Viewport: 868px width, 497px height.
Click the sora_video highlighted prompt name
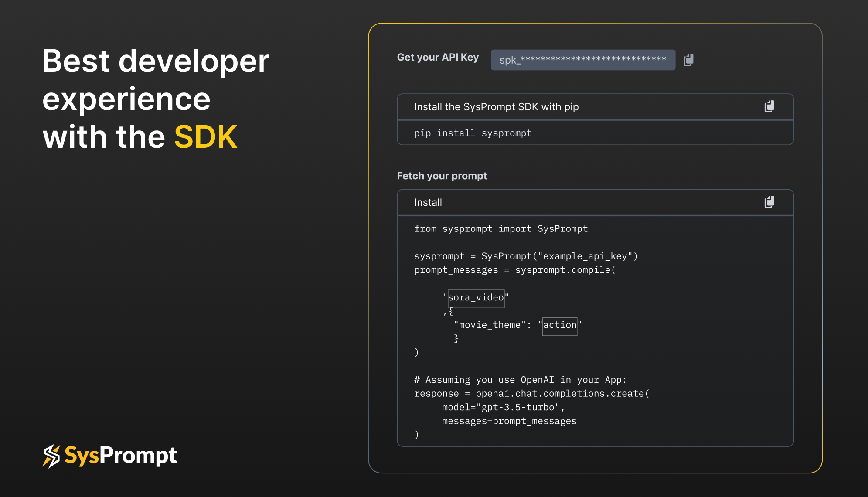pyautogui.click(x=476, y=298)
